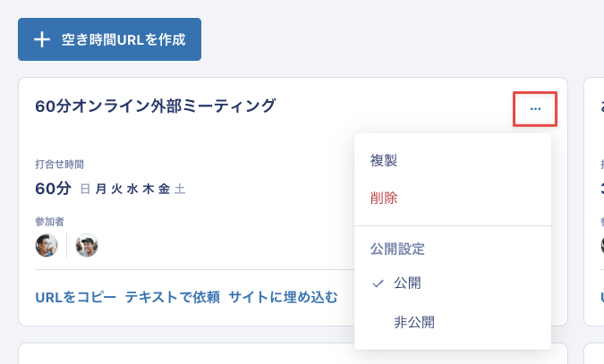Set visibility to 公開
This screenshot has width=604, height=364.
[x=407, y=284]
